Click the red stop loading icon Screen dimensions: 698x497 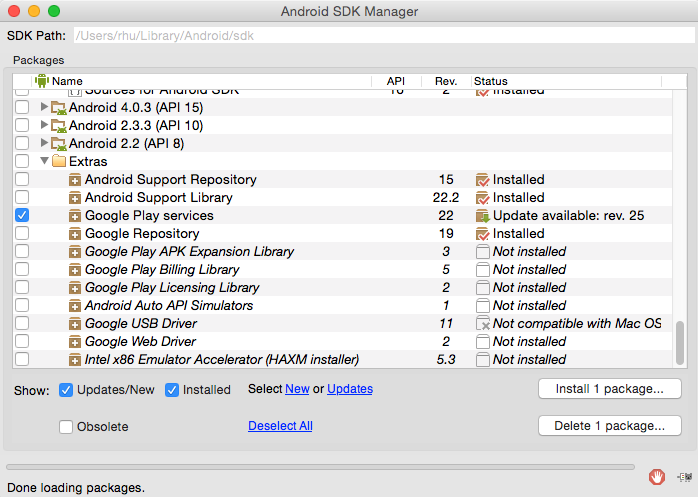pyautogui.click(x=657, y=476)
